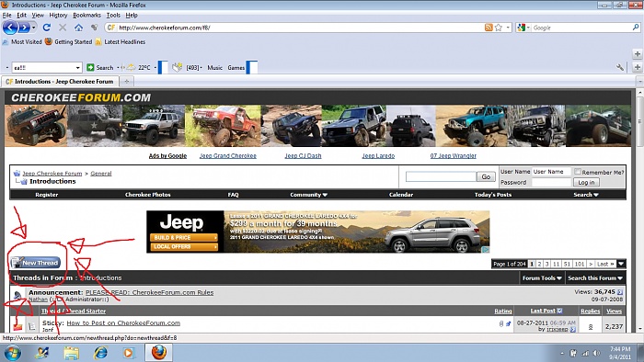The width and height of the screenshot is (644, 362).
Task: Check the Remember Me checkbox
Action: coord(578,172)
